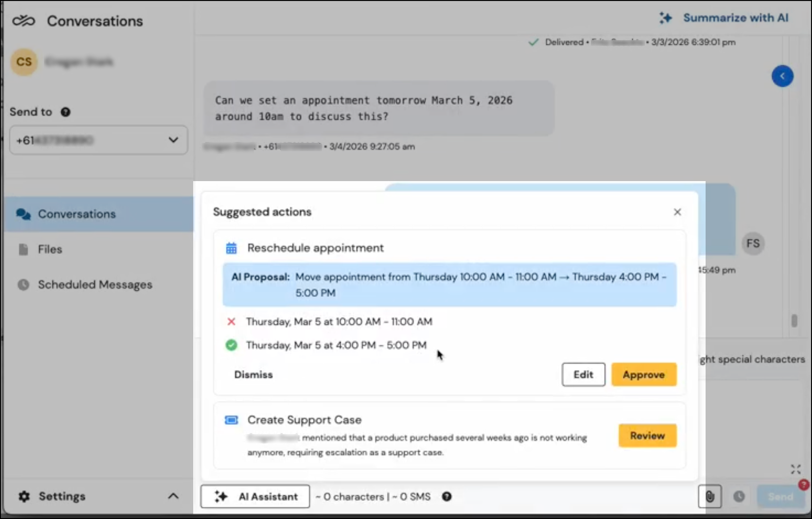The width and height of the screenshot is (812, 519).
Task: Click the conversation scrollbar thumb
Action: click(794, 321)
